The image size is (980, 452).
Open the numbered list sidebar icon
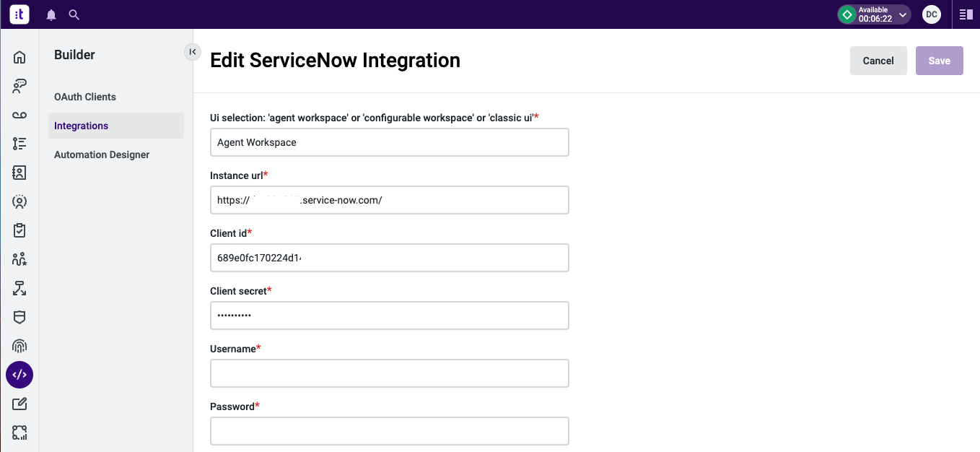19,144
